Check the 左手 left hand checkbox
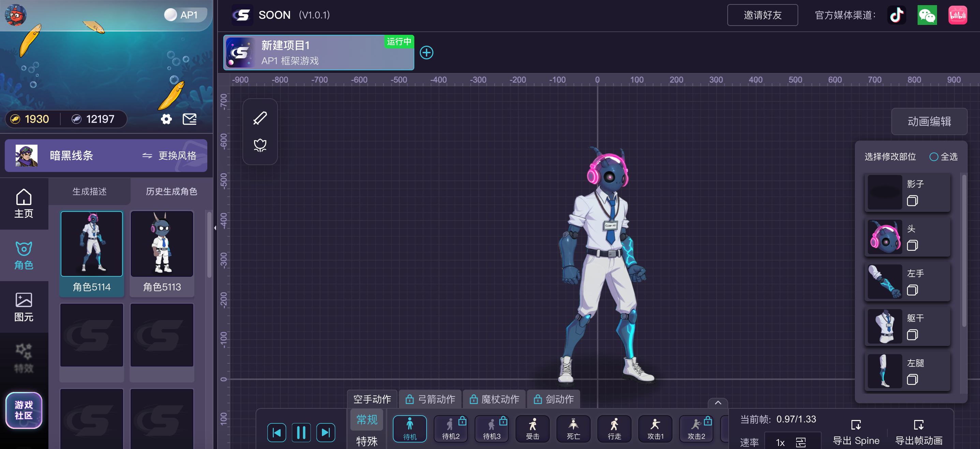Viewport: 980px width, 449px height. (912, 290)
